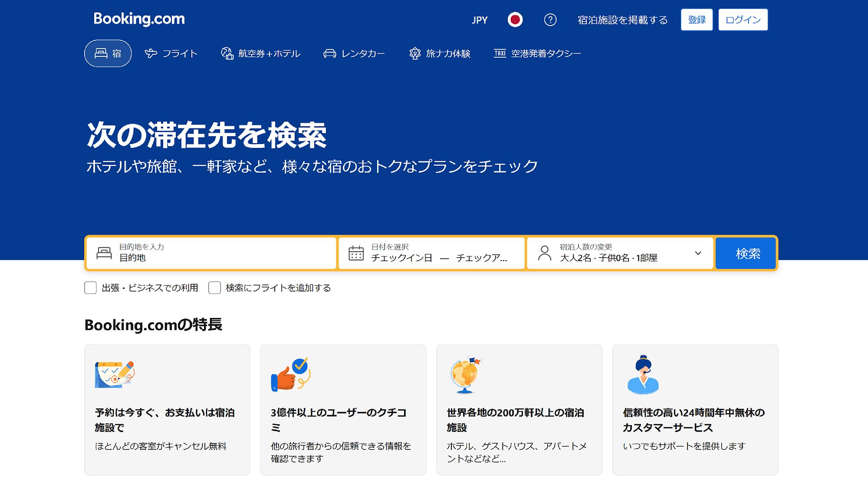Viewport: 868px width, 488px height.
Task: Click the globe illustration on the third card
Action: pyautogui.click(x=466, y=375)
